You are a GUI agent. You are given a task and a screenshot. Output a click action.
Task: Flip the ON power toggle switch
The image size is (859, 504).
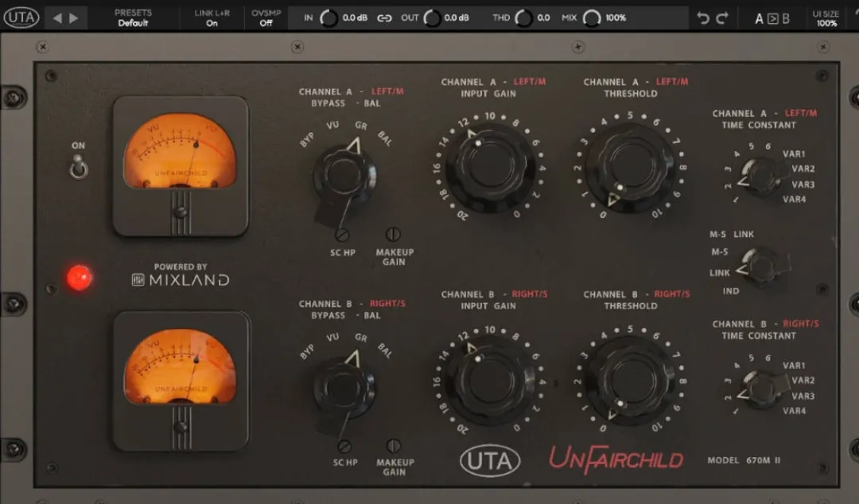tap(79, 166)
